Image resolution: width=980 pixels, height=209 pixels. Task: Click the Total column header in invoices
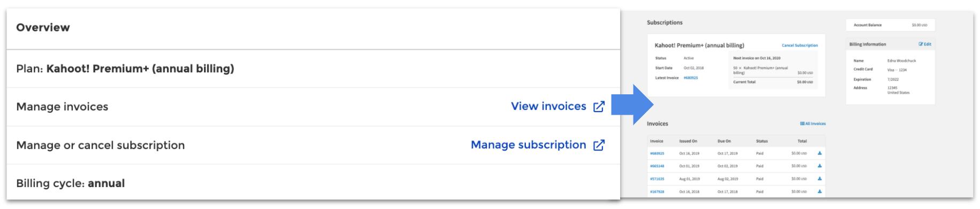(802, 141)
